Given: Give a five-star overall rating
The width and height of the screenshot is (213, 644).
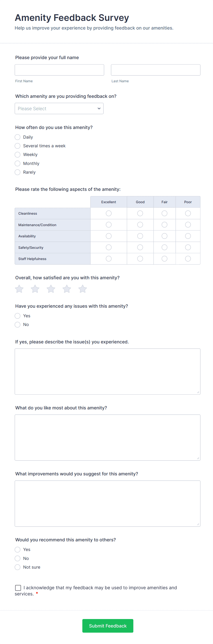Looking at the screenshot, I should point(82,289).
